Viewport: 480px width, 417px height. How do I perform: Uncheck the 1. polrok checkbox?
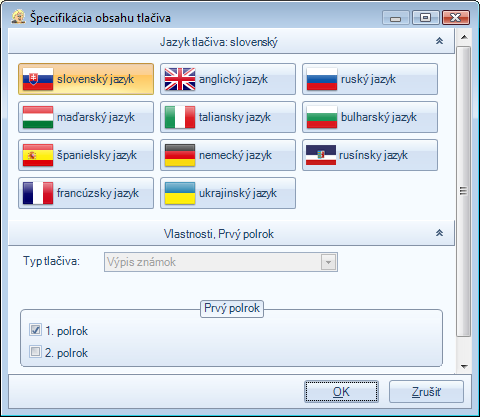(x=35, y=330)
